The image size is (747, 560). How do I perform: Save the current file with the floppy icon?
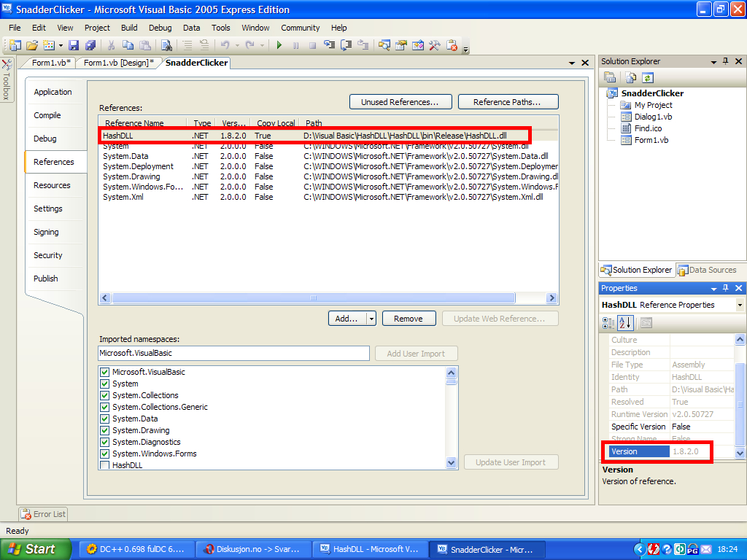74,45
